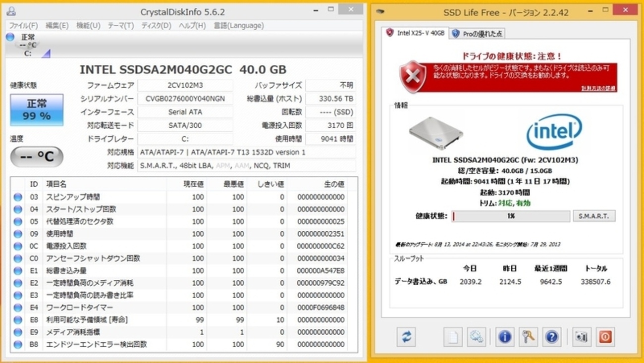Click the S.M.A.R.T. button in SSD Life
The image size is (644, 363).
(594, 216)
